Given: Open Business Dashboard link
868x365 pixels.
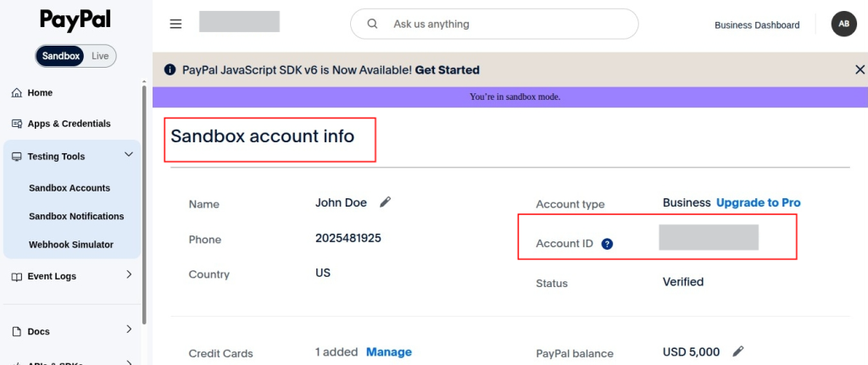Looking at the screenshot, I should coord(757,25).
